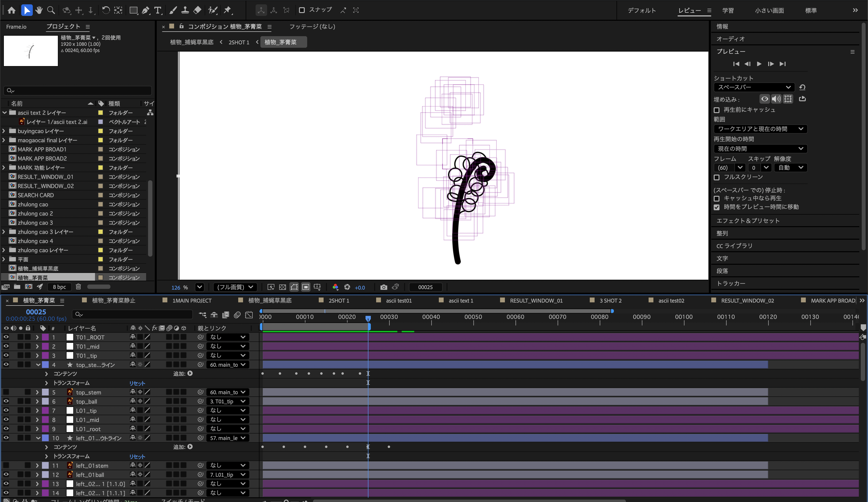Switch to 学習 workspace
Viewport: 868px width, 502px height.
point(728,10)
